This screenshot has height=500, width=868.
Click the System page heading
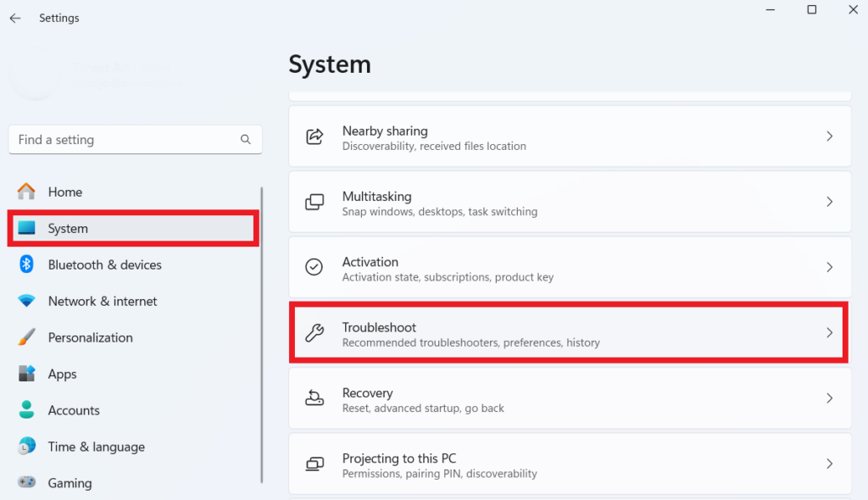[x=330, y=64]
